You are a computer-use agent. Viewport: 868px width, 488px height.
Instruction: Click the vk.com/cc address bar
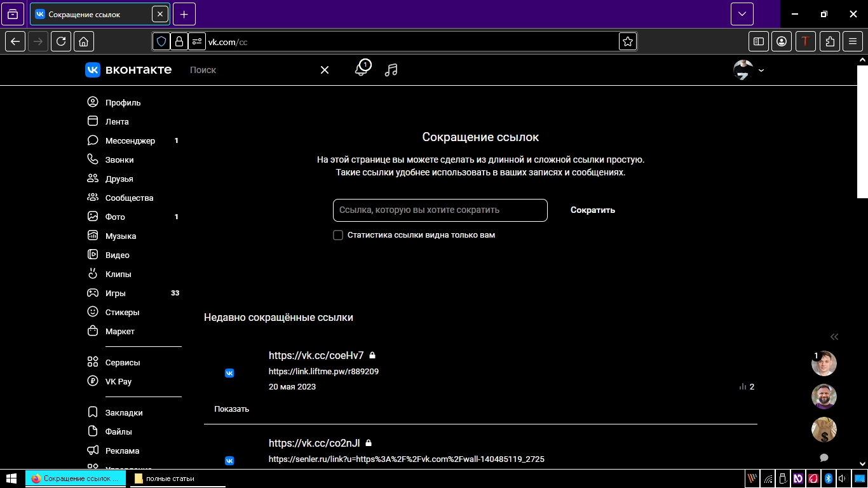pos(394,41)
